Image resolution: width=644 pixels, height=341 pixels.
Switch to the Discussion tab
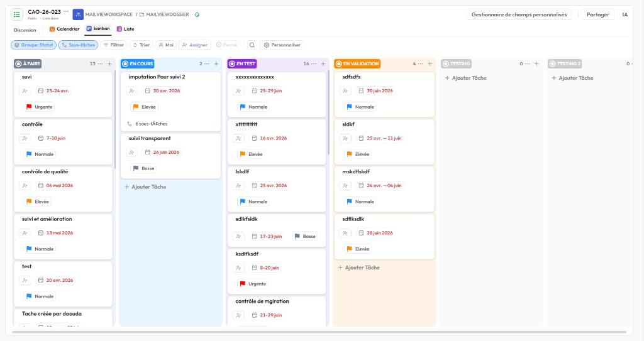25,30
